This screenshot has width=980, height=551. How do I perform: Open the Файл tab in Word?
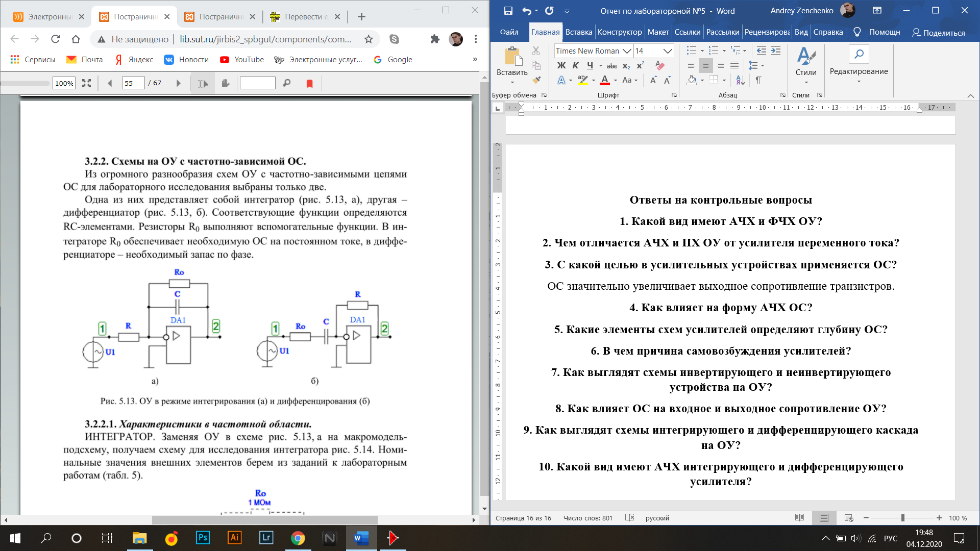pos(509,32)
